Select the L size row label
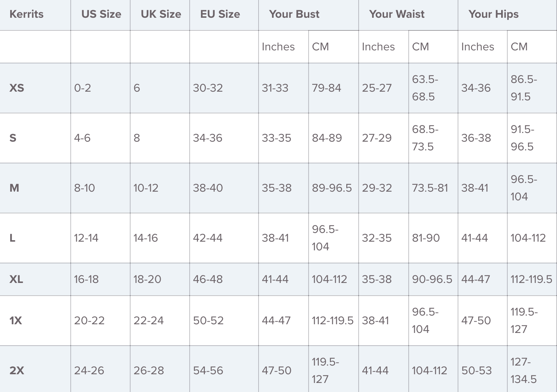The width and height of the screenshot is (557, 392). tap(12, 238)
